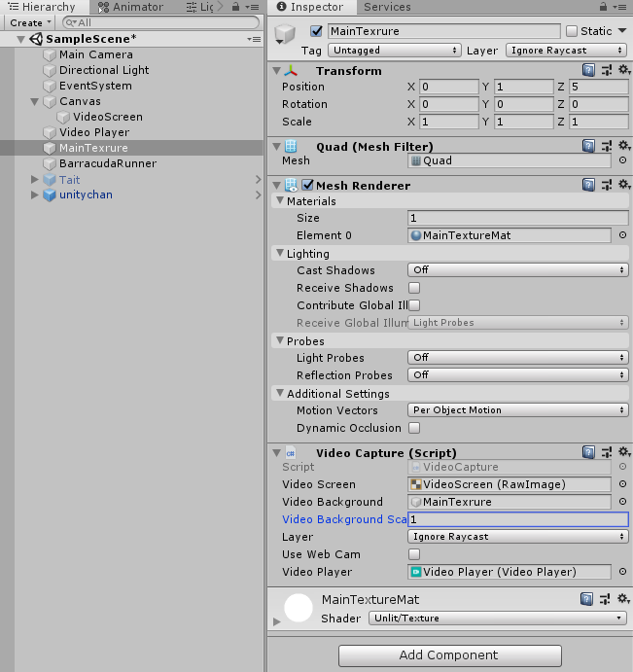Screen dimensions: 633x672
Task: Click the Video Background Scale field
Action: [x=517, y=519]
